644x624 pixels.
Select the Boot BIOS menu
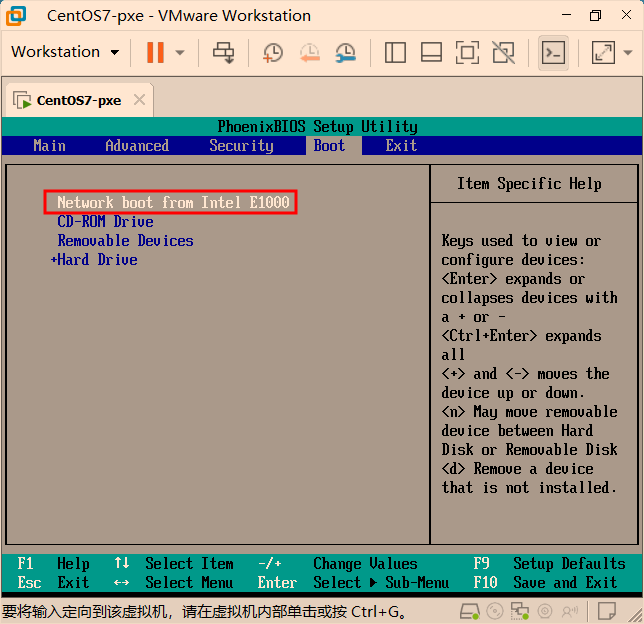(x=329, y=146)
